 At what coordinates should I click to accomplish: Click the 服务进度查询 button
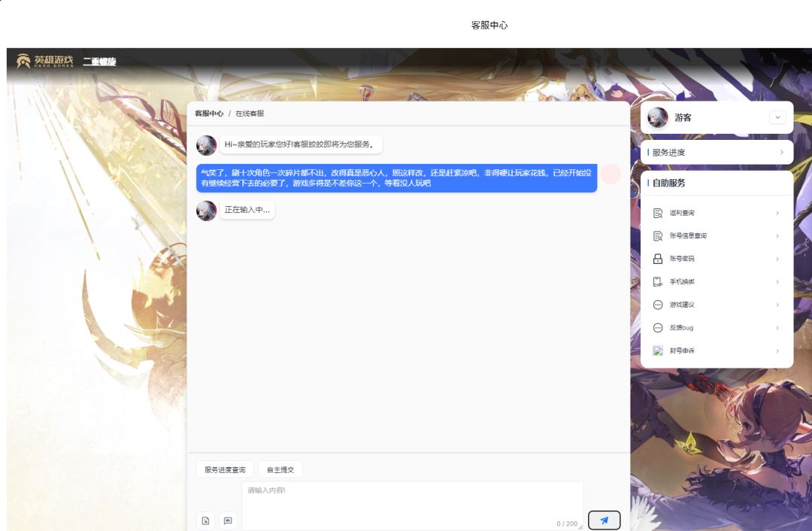pyautogui.click(x=225, y=470)
